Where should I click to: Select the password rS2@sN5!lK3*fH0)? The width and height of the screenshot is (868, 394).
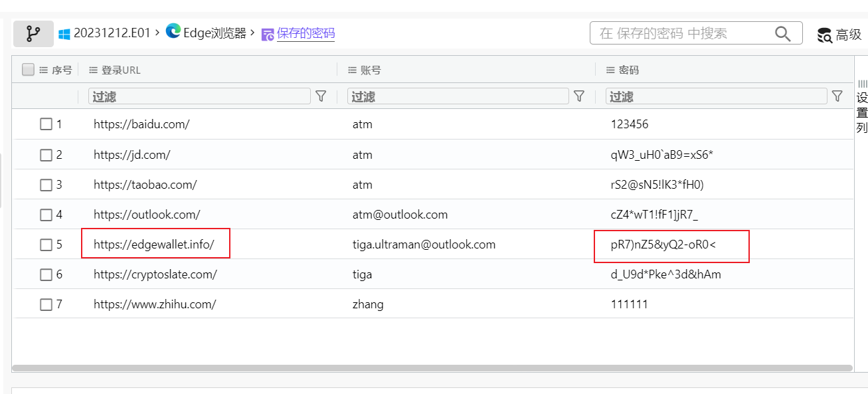click(657, 185)
